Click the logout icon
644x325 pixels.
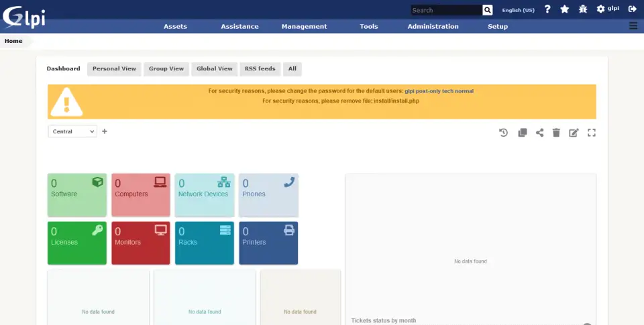click(x=632, y=9)
